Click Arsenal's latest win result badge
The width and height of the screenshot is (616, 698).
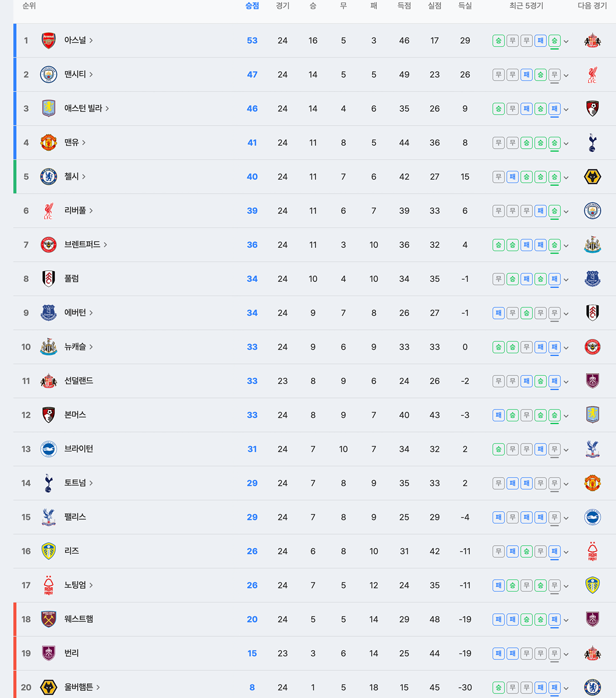coord(554,41)
